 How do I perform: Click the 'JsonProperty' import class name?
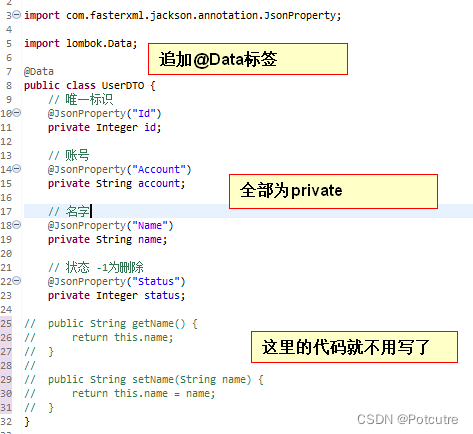(300, 16)
